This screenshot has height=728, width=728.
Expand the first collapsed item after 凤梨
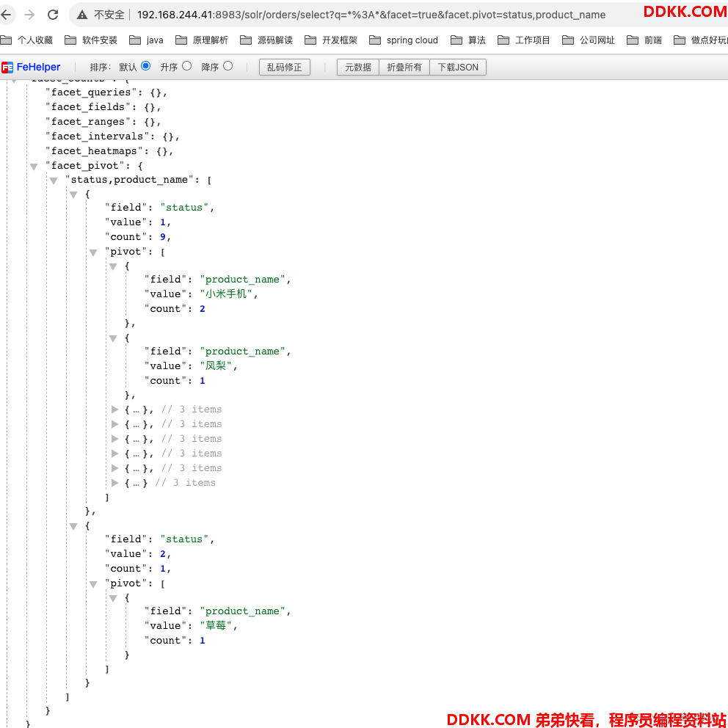[x=114, y=409]
